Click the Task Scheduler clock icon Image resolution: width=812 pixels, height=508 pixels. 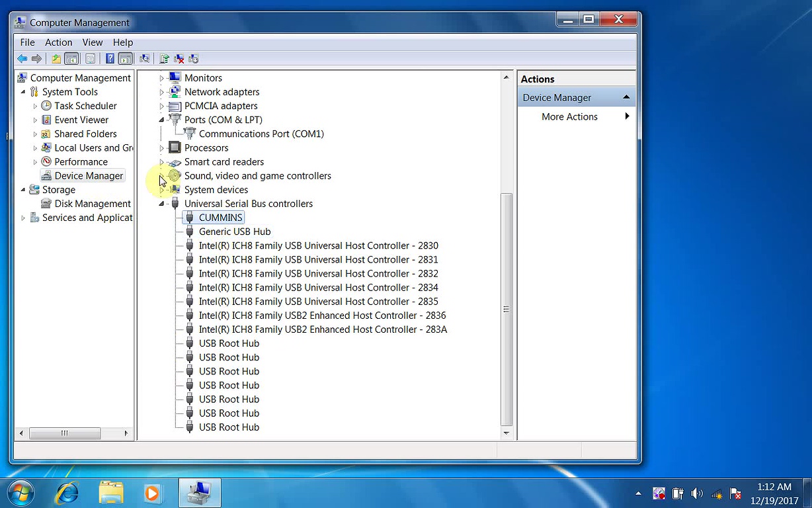click(46, 106)
